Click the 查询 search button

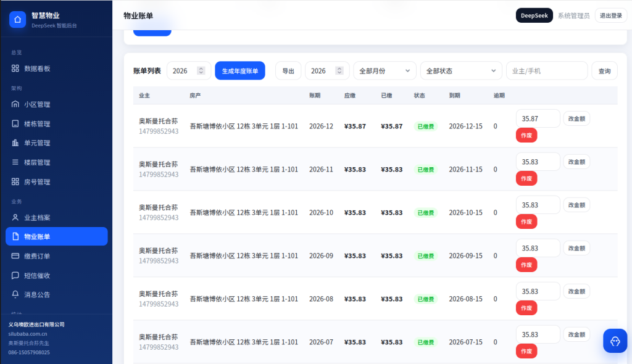[x=604, y=71]
